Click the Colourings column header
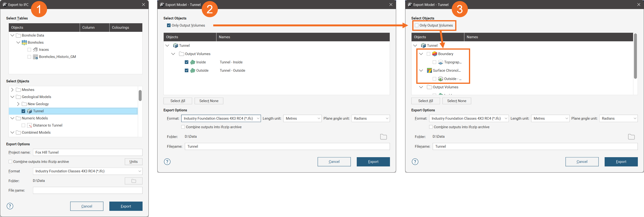Image resolution: width=644 pixels, height=217 pixels. pos(125,28)
